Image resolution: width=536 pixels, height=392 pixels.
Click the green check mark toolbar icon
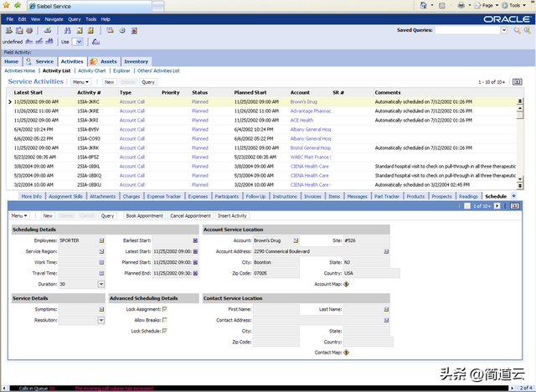48,30
